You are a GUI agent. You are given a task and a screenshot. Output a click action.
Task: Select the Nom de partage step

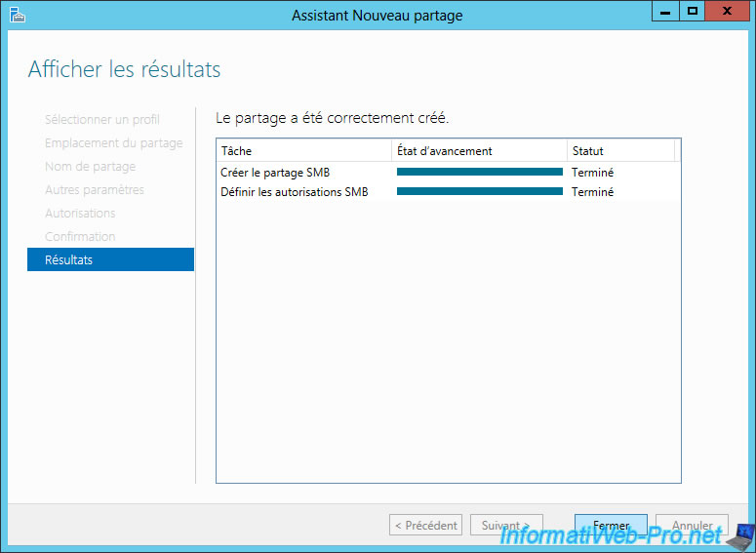[90, 167]
